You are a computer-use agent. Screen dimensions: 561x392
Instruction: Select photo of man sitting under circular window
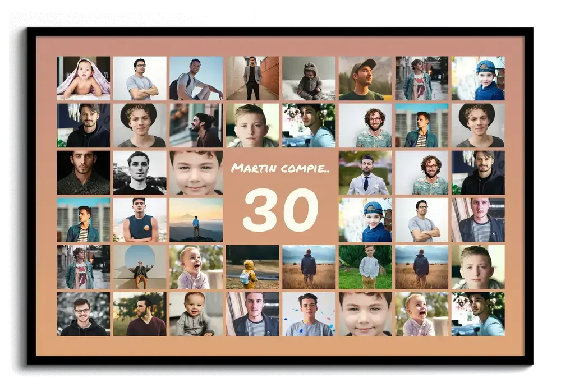pyautogui.click(x=140, y=267)
